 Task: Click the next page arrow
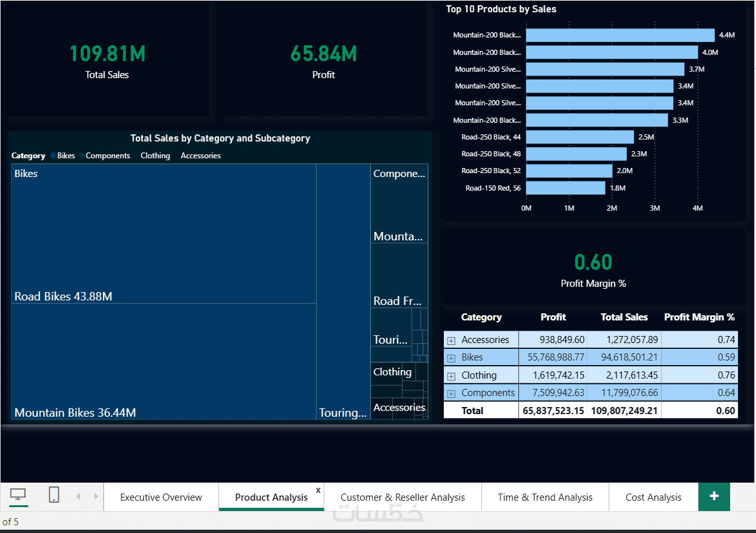(96, 496)
